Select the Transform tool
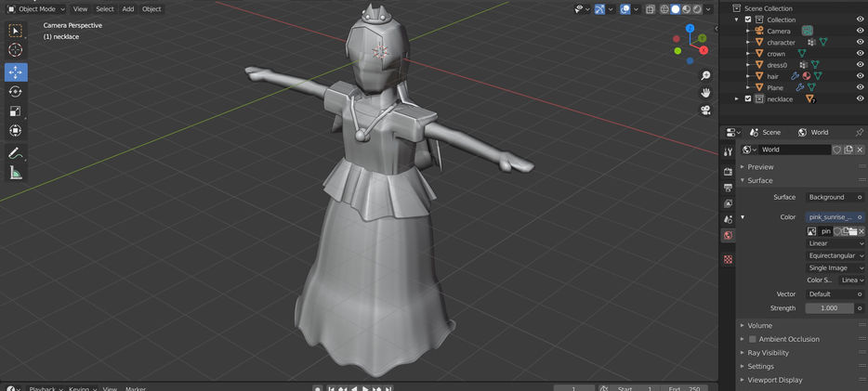Viewport: 868px width, 391px height. pos(16,131)
